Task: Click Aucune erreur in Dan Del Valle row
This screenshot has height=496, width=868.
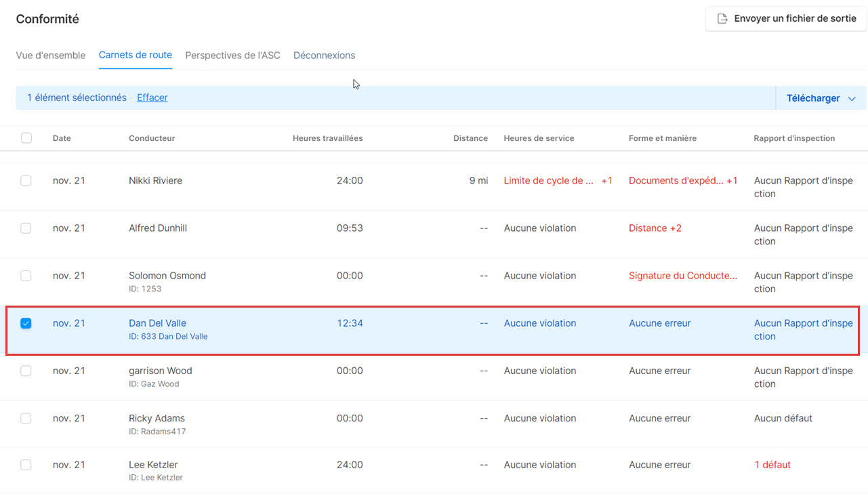Action: point(660,323)
